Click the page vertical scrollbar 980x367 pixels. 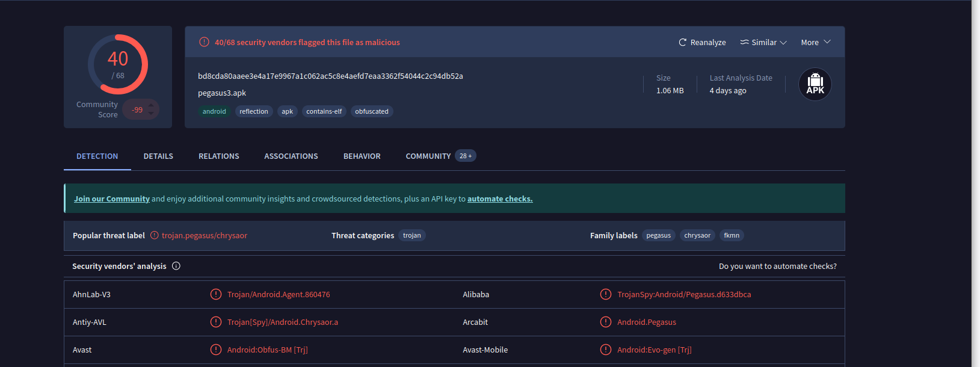pyautogui.click(x=976, y=183)
